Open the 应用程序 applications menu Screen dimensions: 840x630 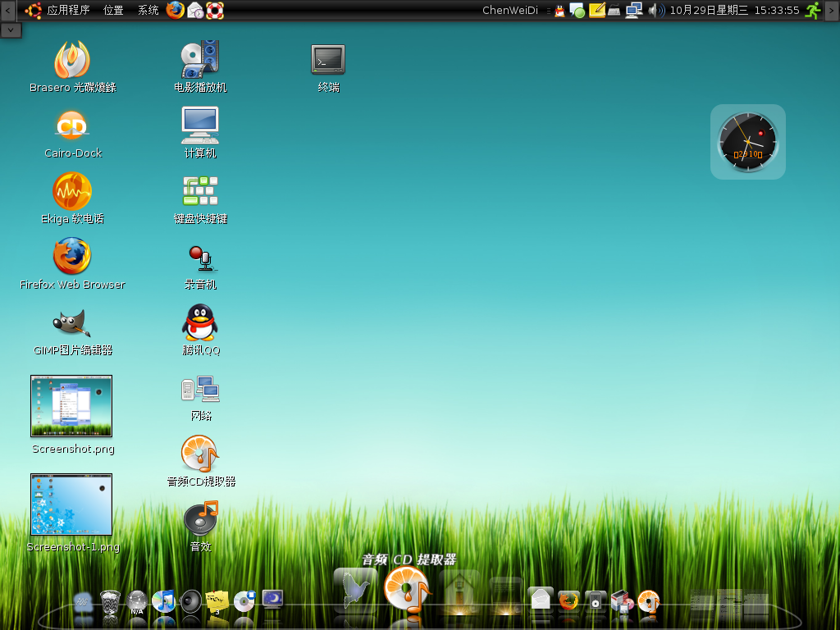tap(68, 10)
